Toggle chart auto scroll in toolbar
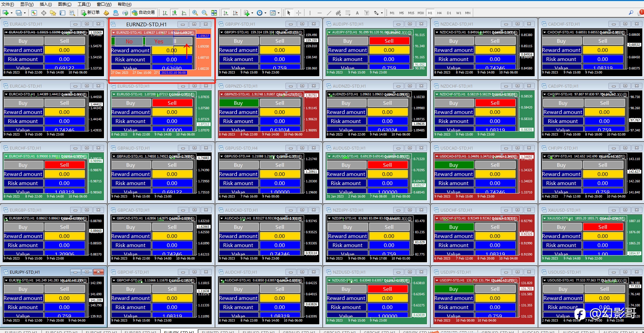Viewport: 644px width, 333px height. pyautogui.click(x=226, y=13)
